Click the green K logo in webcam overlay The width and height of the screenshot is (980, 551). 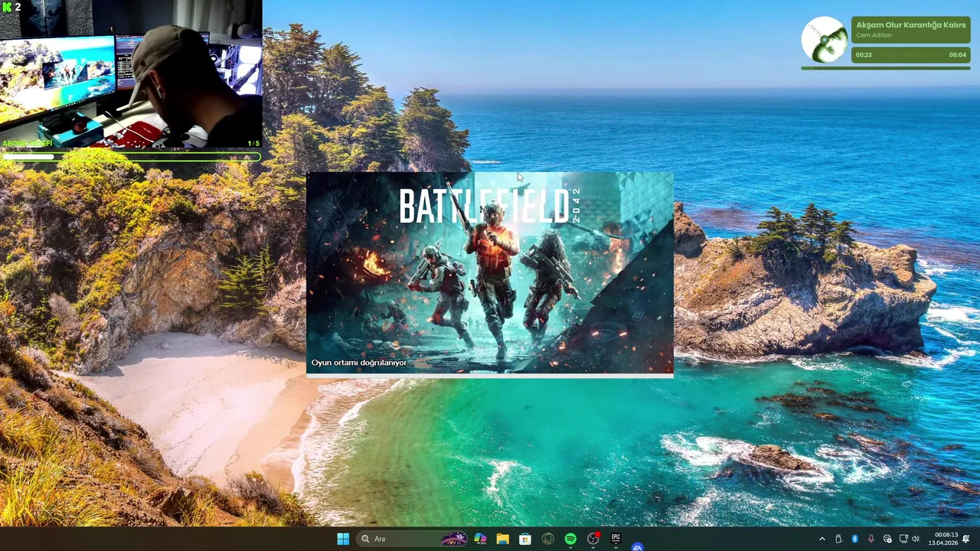click(7, 7)
